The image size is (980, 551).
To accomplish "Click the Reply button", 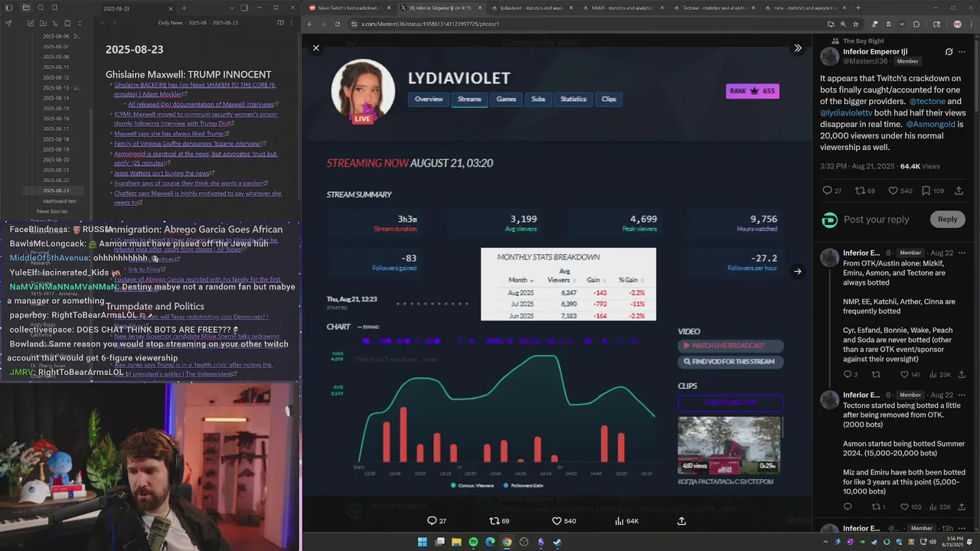I will point(947,220).
